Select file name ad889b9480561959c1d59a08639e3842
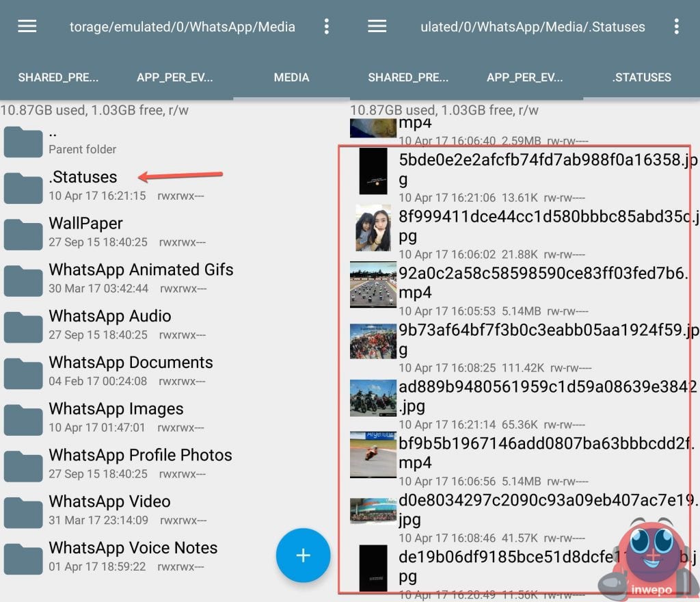 (548, 396)
